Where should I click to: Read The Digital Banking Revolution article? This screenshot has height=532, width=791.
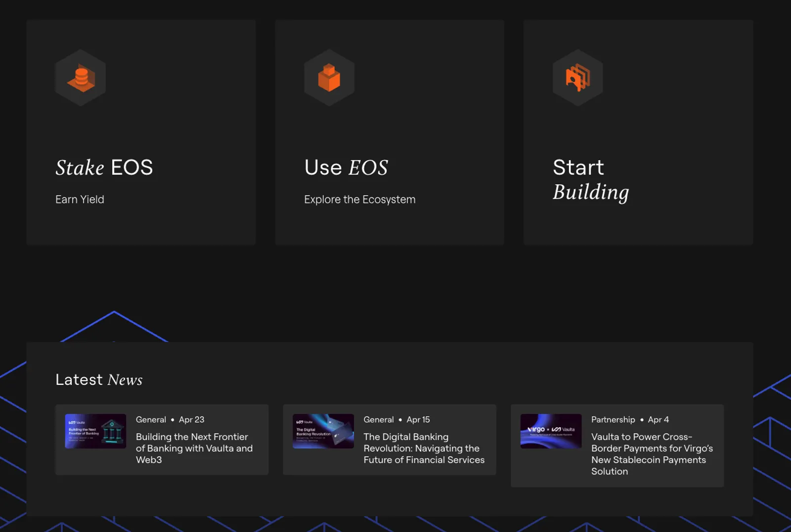424,448
